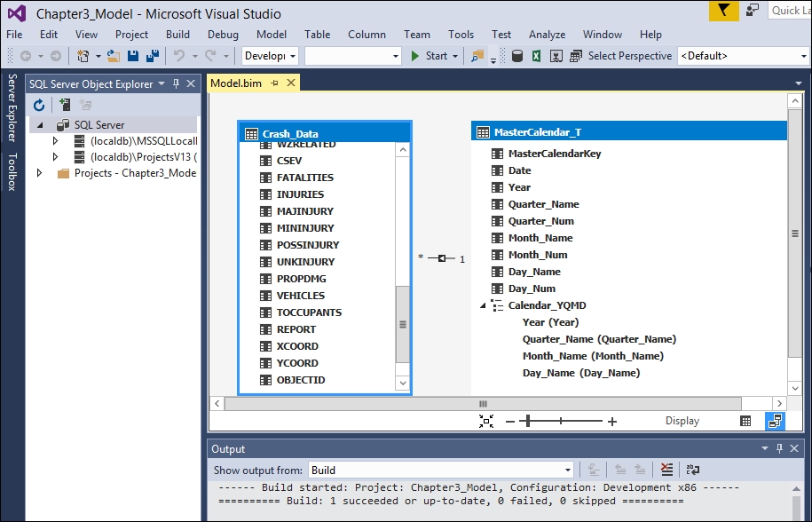Expand the (localdb)\ProjectsV13 node

click(55, 157)
